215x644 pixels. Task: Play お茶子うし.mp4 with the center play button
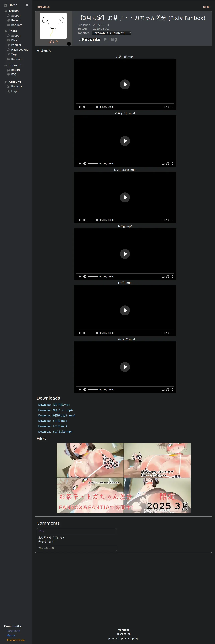[125, 141]
